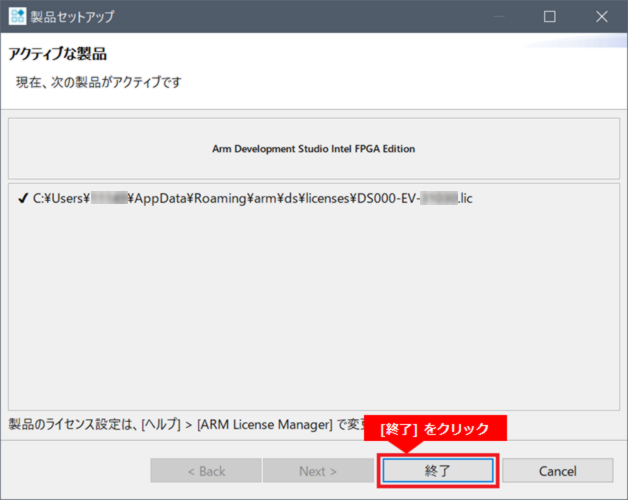Minimize the 製品セットアップ dialog
Screen dimensions: 628x500
pyautogui.click(x=499, y=16)
